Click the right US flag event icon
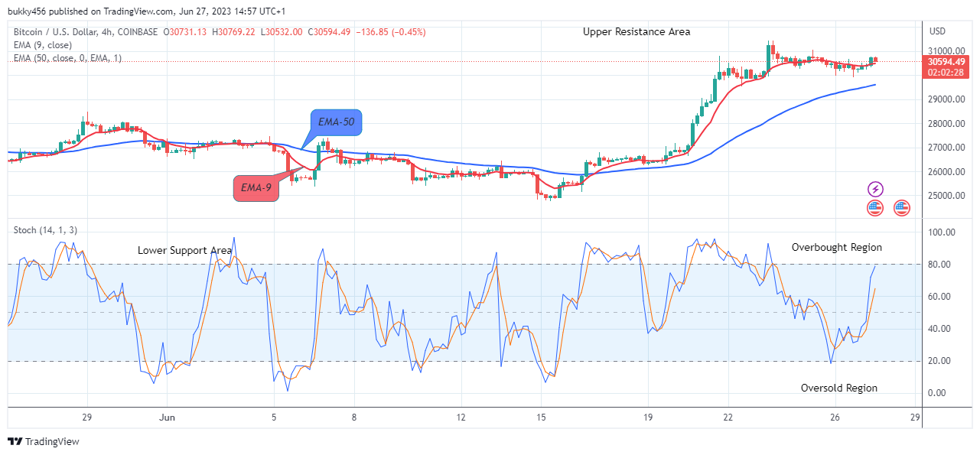 coord(902,207)
